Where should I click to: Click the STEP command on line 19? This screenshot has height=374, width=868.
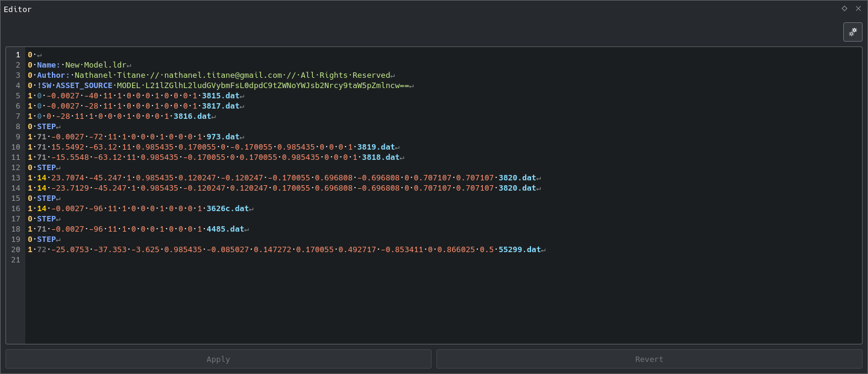click(x=46, y=239)
